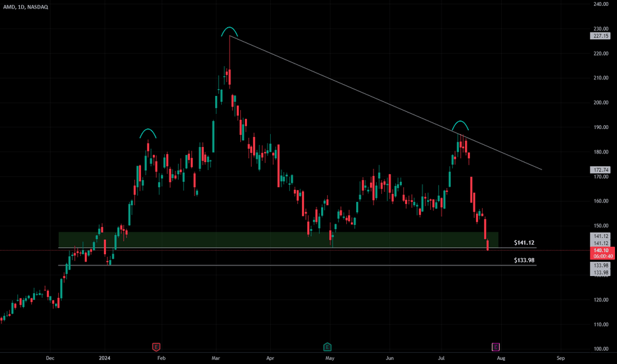This screenshot has width=617, height=364.
Task: Click the 2024 label on time axis
Action: pyautogui.click(x=105, y=358)
